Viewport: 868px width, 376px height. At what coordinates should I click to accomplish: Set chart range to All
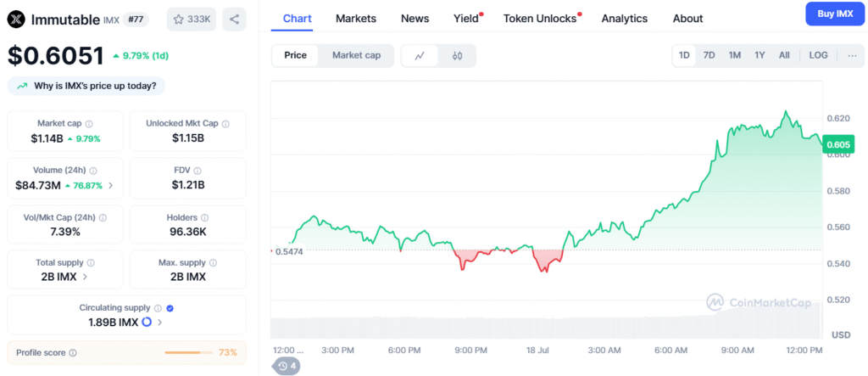coord(784,55)
